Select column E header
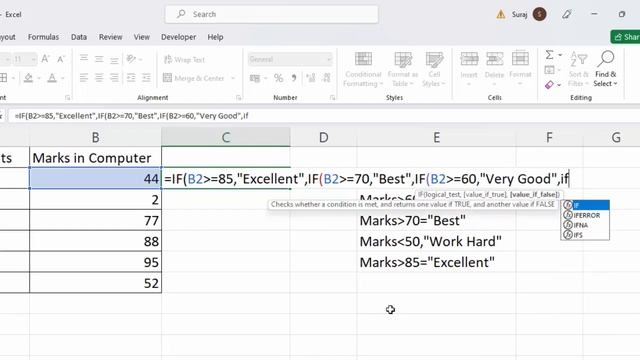The width and height of the screenshot is (640, 360). coord(436,137)
